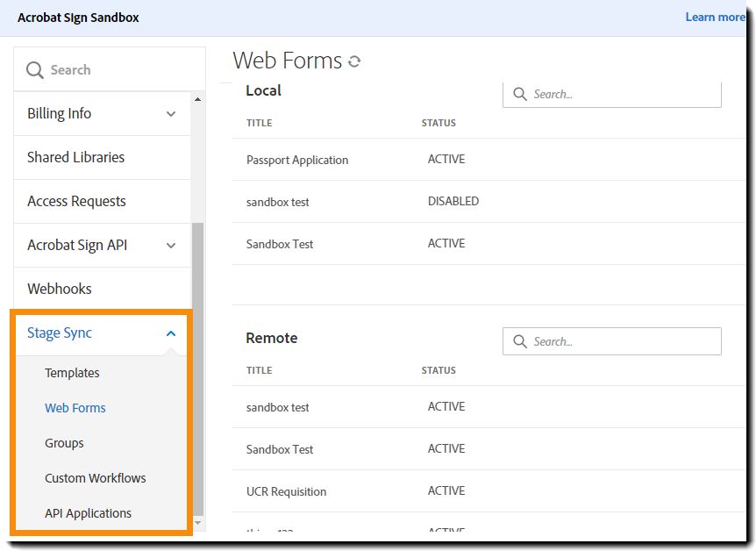Open Templates under Stage Sync

tap(72, 373)
